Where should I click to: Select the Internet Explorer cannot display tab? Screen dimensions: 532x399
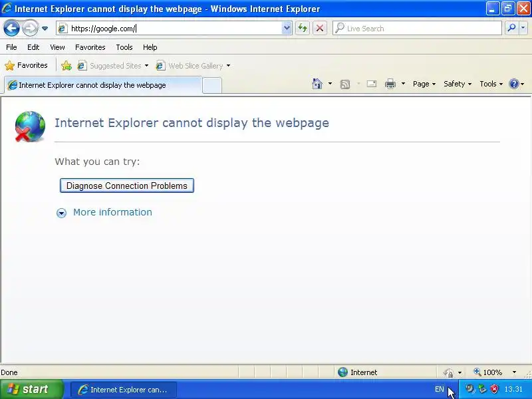103,85
